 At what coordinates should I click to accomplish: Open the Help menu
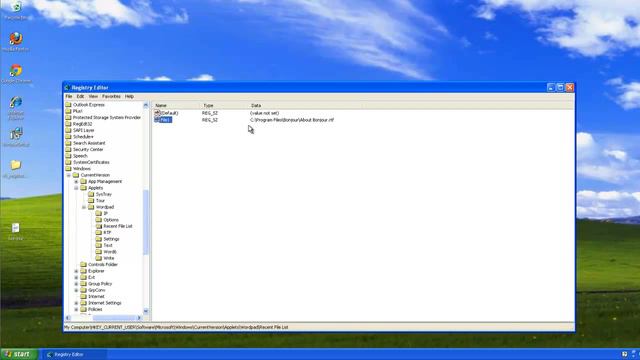point(129,96)
